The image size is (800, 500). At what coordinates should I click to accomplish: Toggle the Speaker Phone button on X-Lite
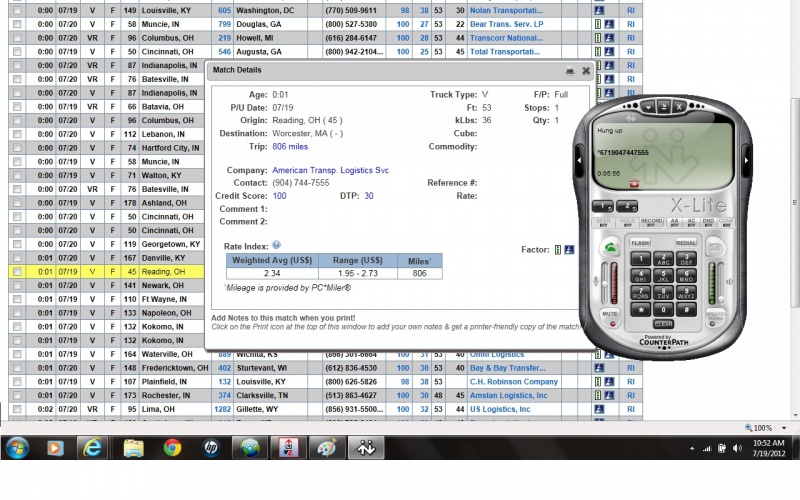pos(716,317)
